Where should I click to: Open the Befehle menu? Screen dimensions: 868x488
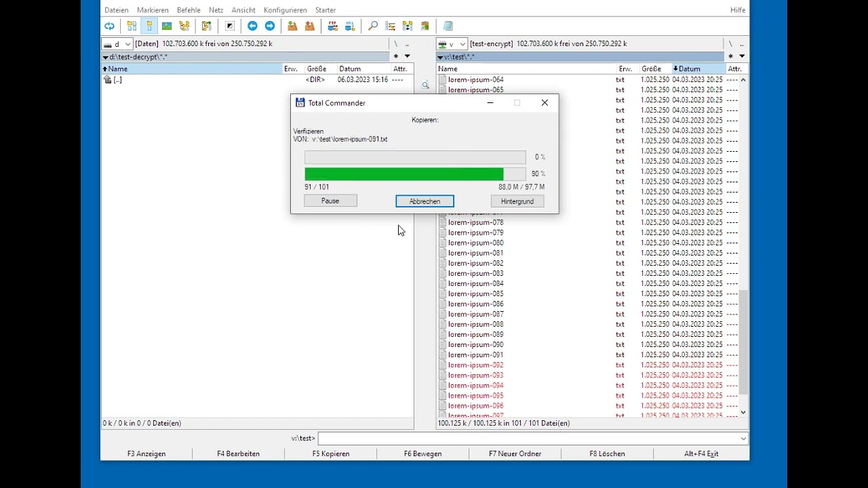189,10
